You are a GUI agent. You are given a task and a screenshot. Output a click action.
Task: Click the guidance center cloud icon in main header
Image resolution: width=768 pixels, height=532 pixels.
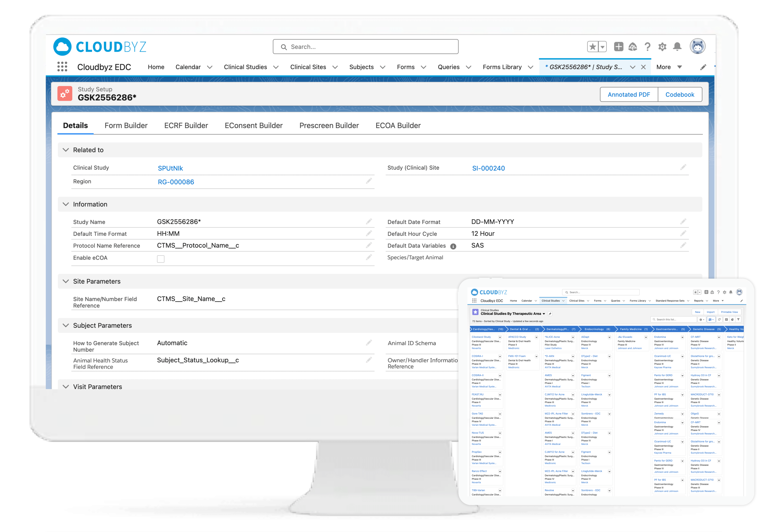(633, 47)
